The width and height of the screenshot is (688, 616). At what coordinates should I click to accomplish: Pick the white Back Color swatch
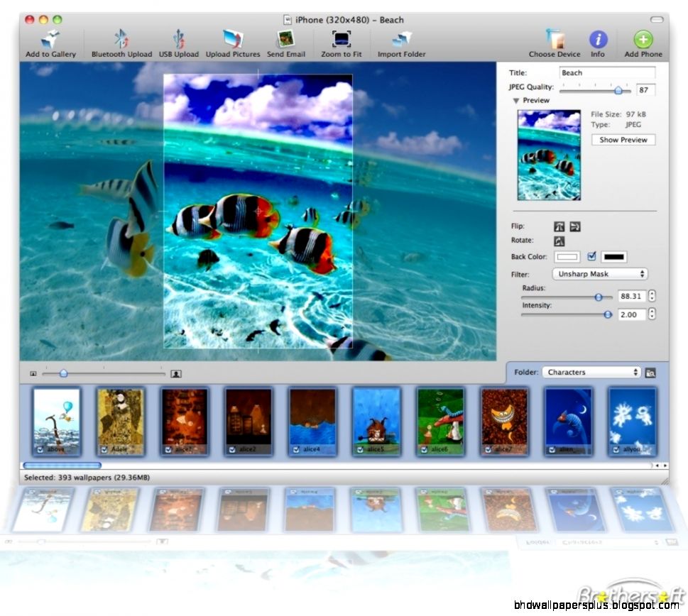(x=567, y=257)
